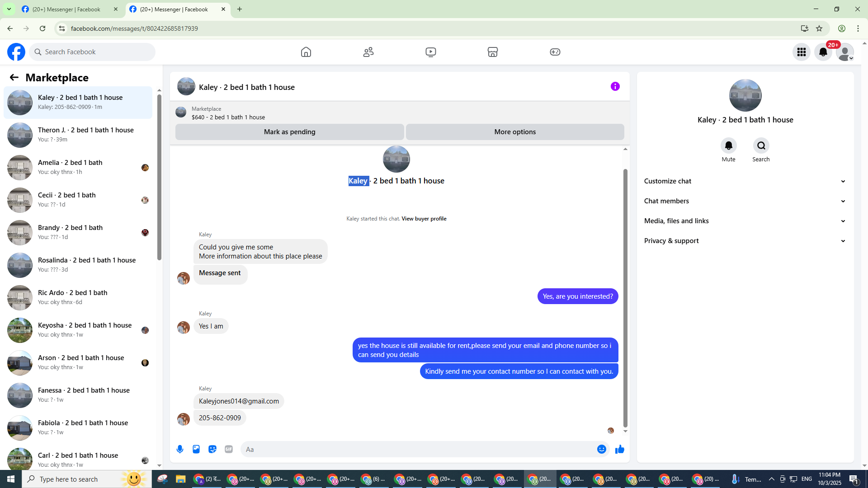This screenshot has width=868, height=488.
Task: Click the conversation list scrollbar
Action: pos(159,177)
